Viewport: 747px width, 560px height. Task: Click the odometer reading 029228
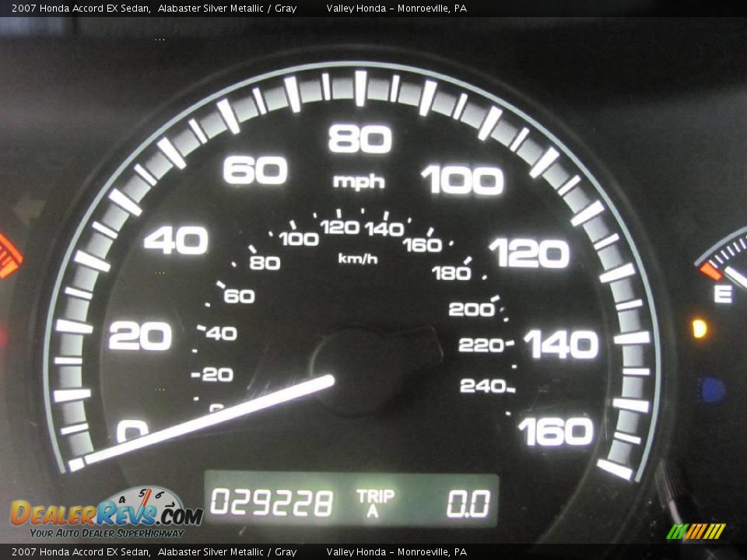pos(271,503)
